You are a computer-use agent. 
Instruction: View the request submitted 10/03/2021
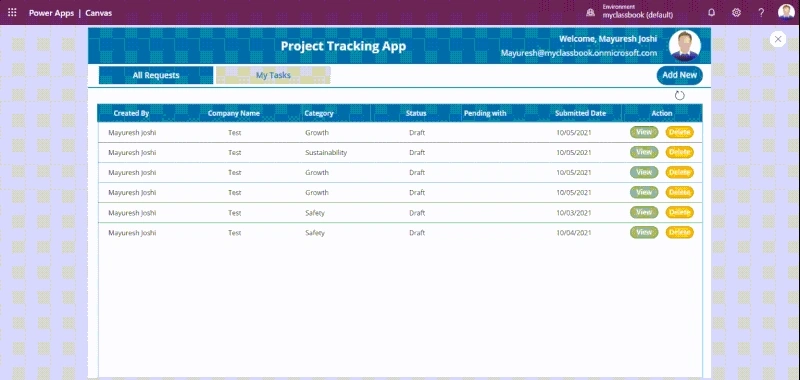click(x=644, y=212)
